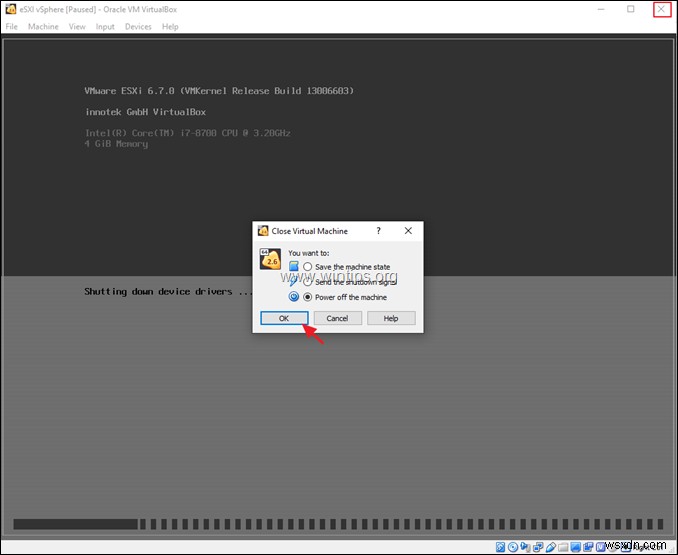678x555 pixels.
Task: Select Power off the machine option
Action: 307,297
